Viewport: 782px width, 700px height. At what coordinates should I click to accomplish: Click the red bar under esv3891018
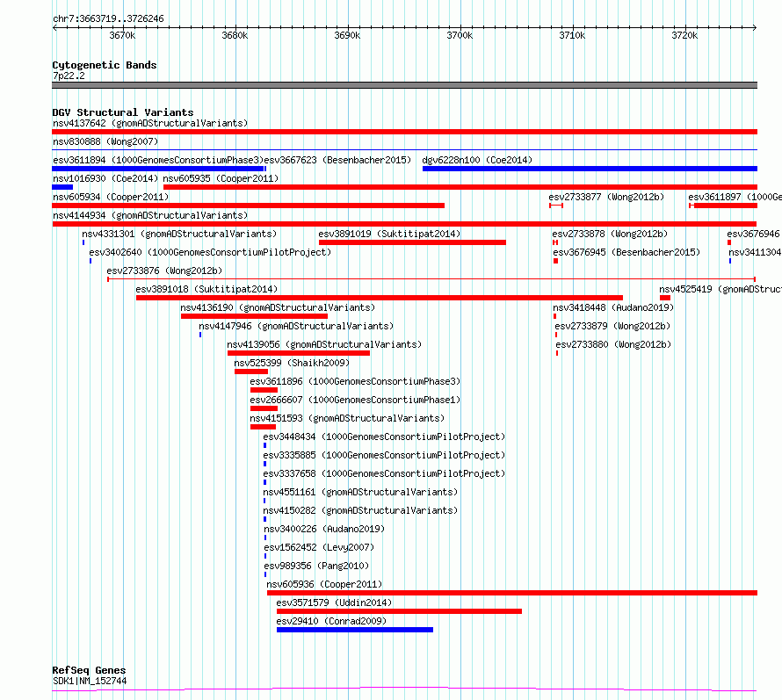pos(380,298)
